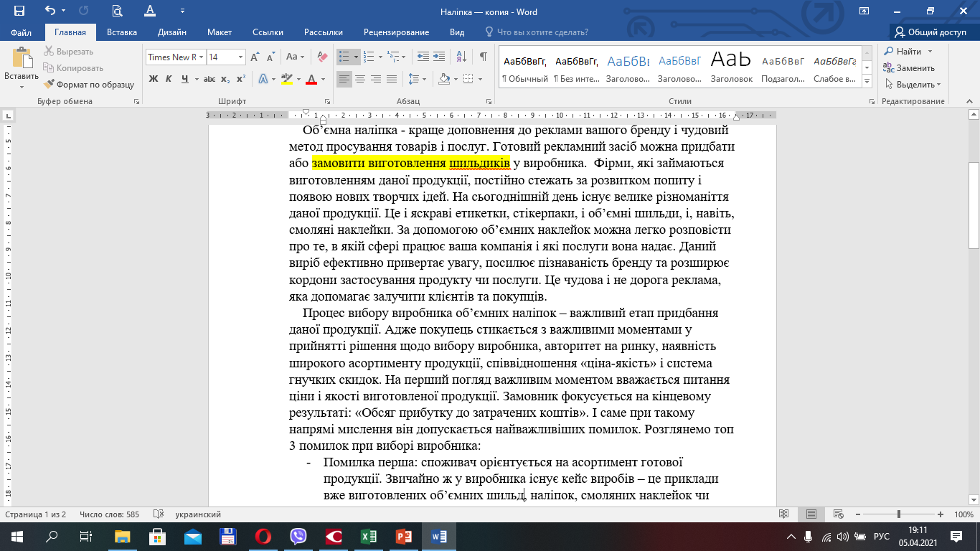This screenshot has height=551, width=980.
Task: Align text to the right
Action: [x=375, y=79]
